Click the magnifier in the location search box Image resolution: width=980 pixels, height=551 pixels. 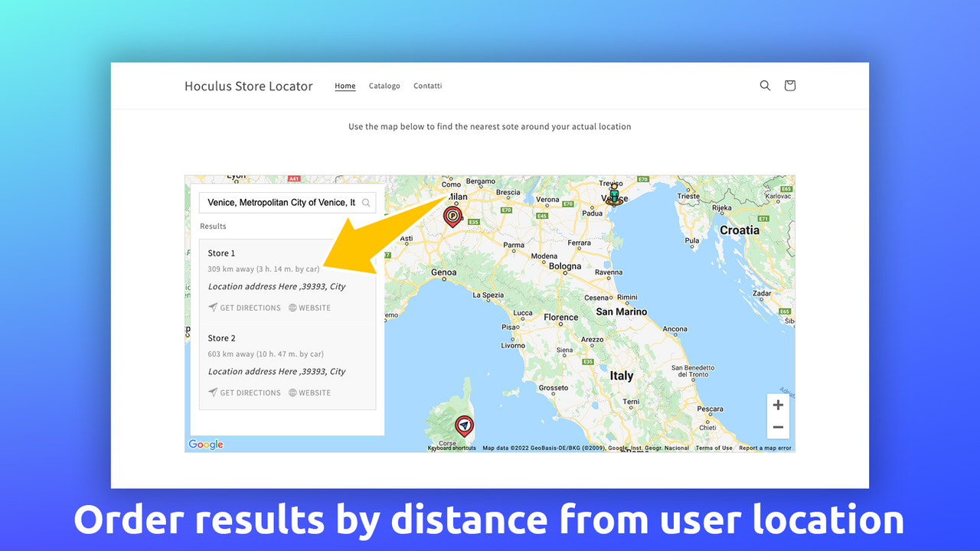coord(367,202)
